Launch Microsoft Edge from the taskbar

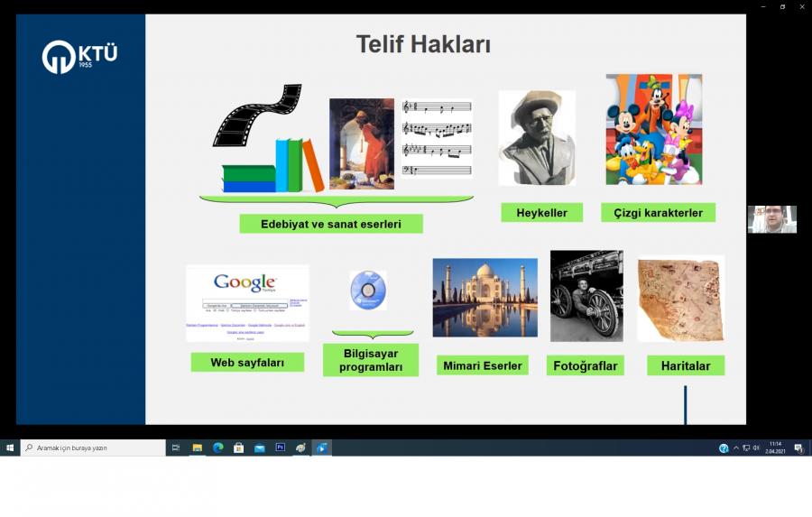click(x=217, y=448)
